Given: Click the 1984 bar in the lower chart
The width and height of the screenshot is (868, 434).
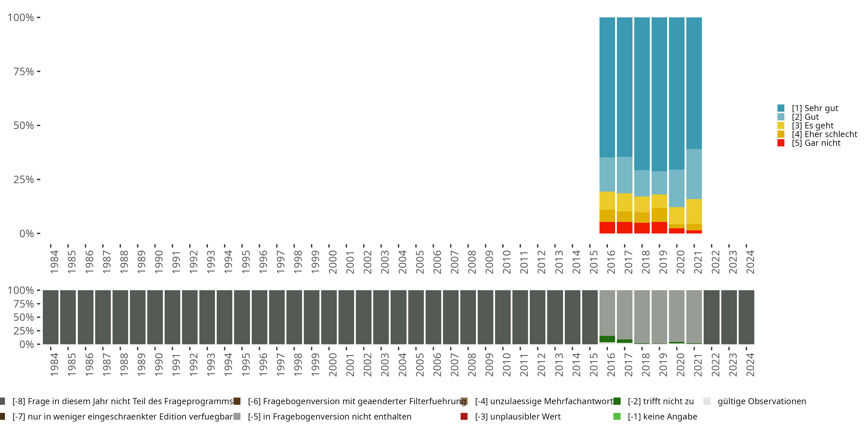Looking at the screenshot, I should 51,317.
